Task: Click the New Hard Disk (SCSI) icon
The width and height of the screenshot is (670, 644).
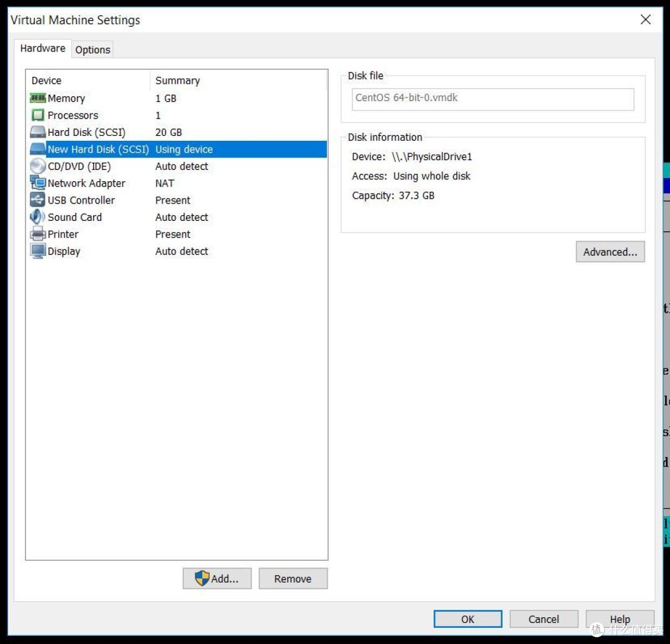Action: 38,149
